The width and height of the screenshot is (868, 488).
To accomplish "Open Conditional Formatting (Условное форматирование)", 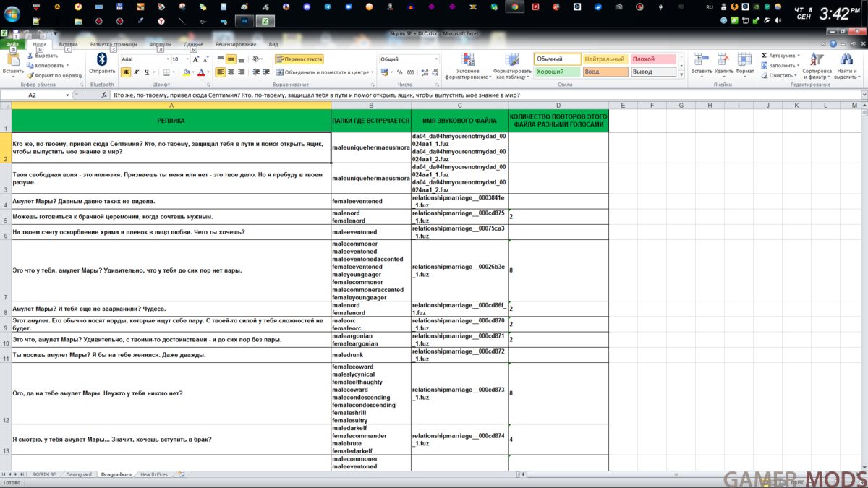I will [x=467, y=65].
